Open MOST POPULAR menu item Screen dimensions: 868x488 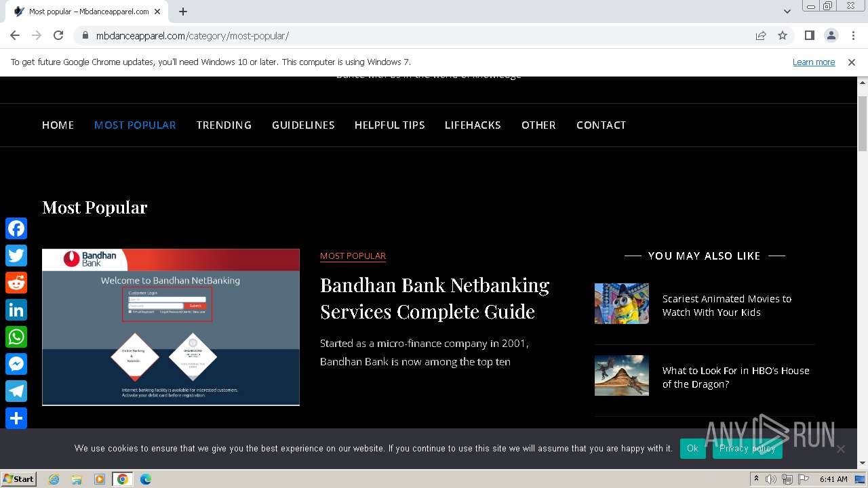point(135,125)
